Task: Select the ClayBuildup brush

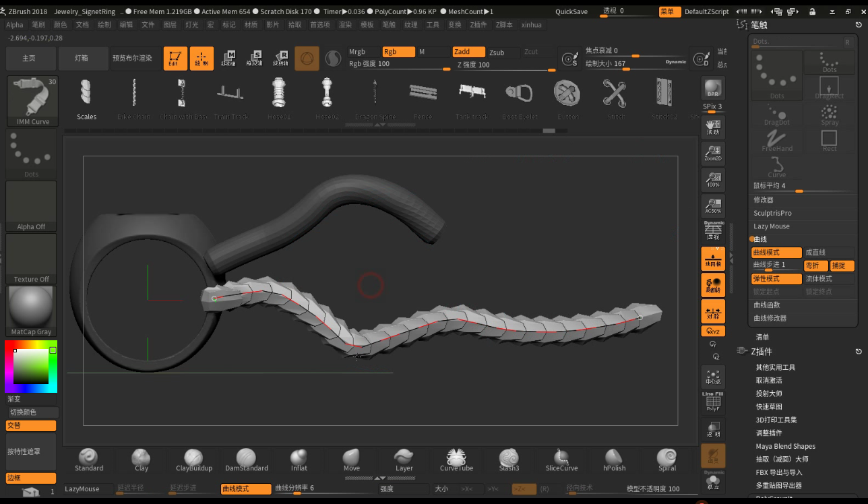Action: tap(193, 460)
